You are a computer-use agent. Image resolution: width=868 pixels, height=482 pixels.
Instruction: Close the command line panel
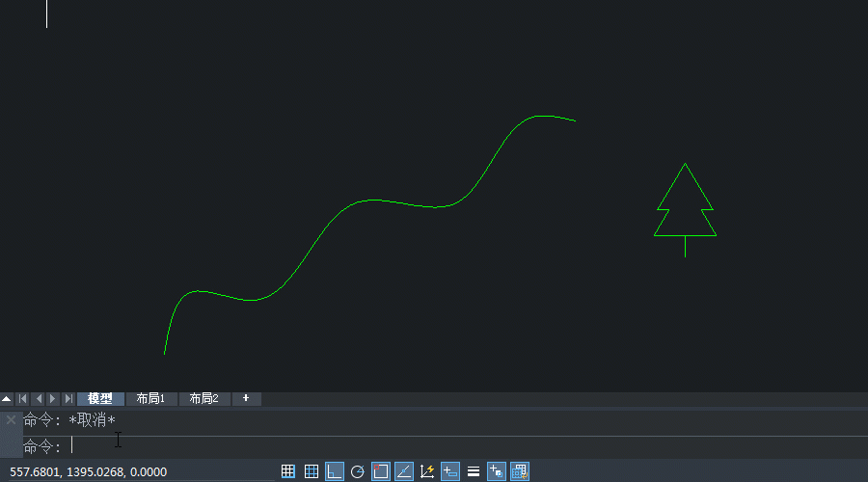11,420
